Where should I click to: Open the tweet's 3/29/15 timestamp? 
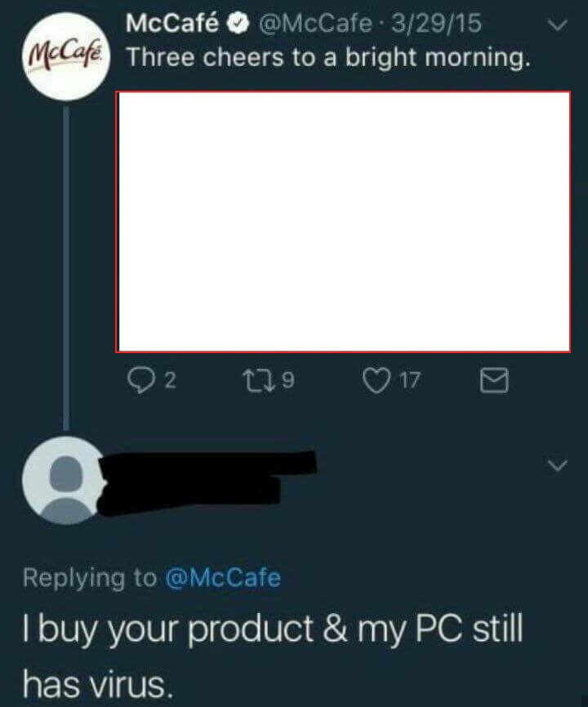(x=436, y=24)
